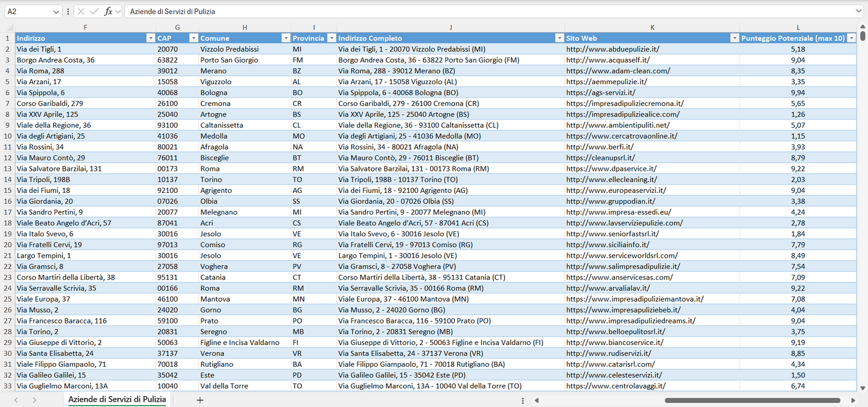Click the https://ags-servizi.it/ link cell
The height and width of the screenshot is (407, 868).
(x=601, y=93)
